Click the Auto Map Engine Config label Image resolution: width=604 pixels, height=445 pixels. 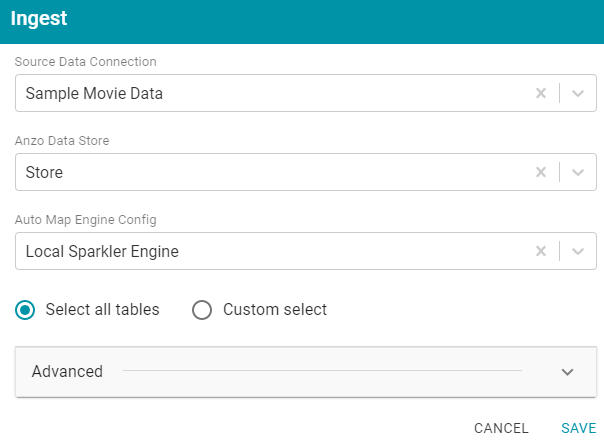[86, 220]
